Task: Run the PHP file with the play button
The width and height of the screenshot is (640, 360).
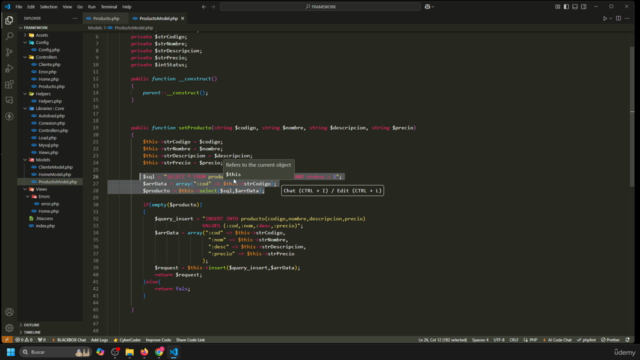Action: coord(605,18)
